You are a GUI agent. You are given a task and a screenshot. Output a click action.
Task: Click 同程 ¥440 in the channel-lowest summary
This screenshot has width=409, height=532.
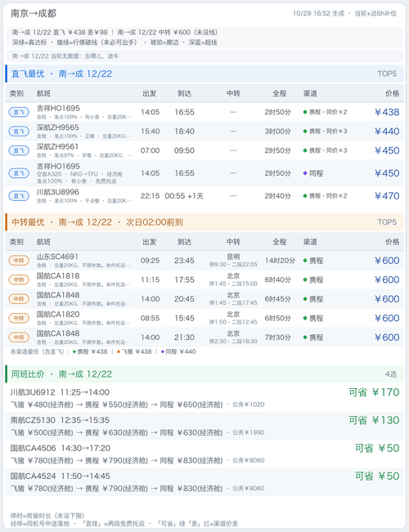pyautogui.click(x=178, y=352)
